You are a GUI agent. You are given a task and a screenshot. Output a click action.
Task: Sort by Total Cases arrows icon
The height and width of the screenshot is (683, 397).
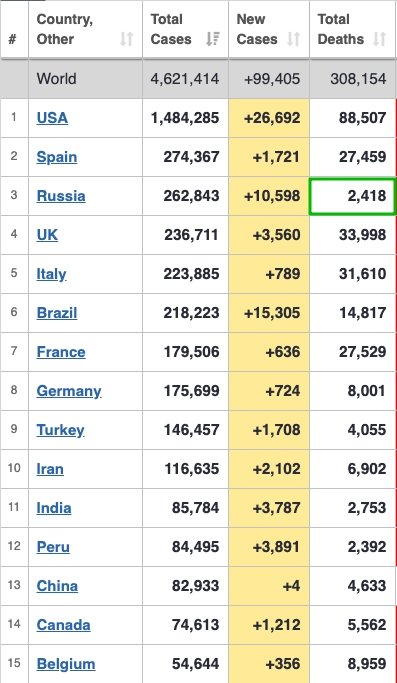point(213,39)
